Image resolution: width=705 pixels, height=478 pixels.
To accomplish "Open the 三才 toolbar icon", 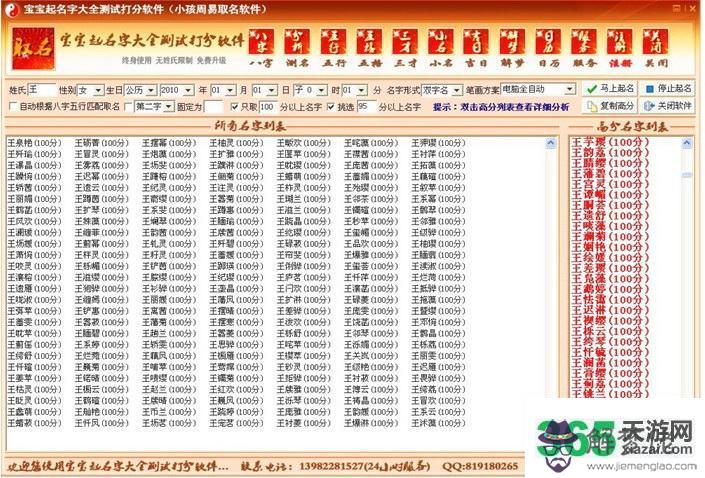I will point(405,44).
